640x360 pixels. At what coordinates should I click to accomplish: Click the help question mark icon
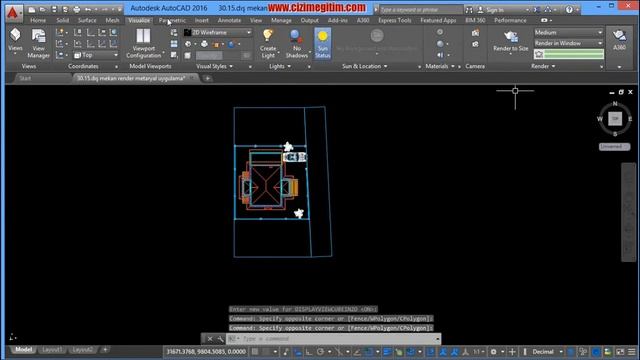coord(569,10)
